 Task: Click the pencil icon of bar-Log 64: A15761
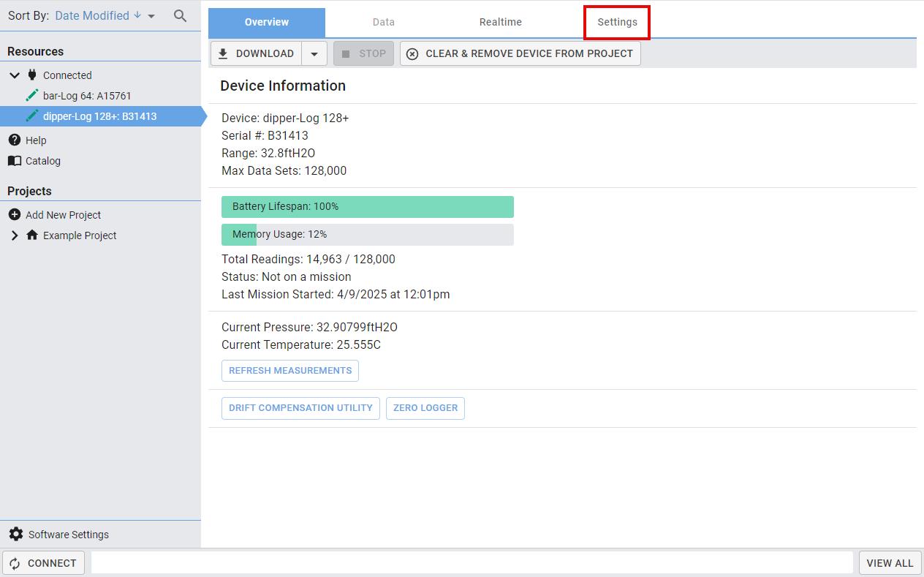click(x=31, y=95)
